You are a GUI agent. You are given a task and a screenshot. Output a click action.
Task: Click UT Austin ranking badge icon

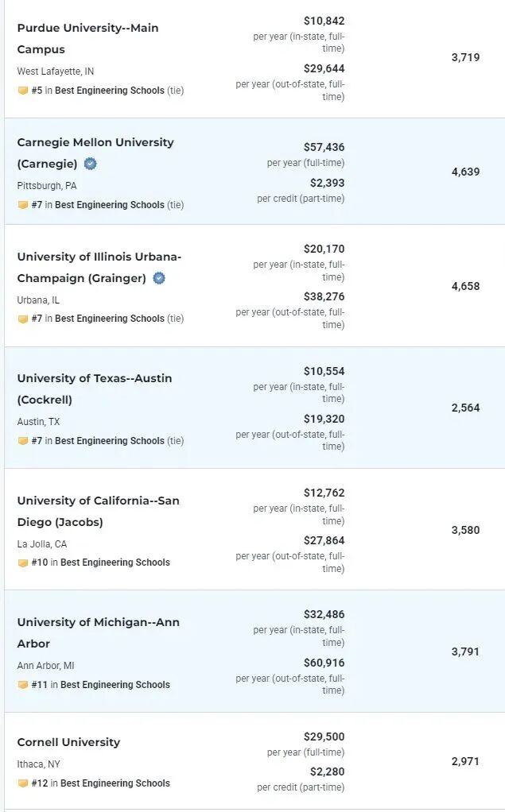click(23, 441)
